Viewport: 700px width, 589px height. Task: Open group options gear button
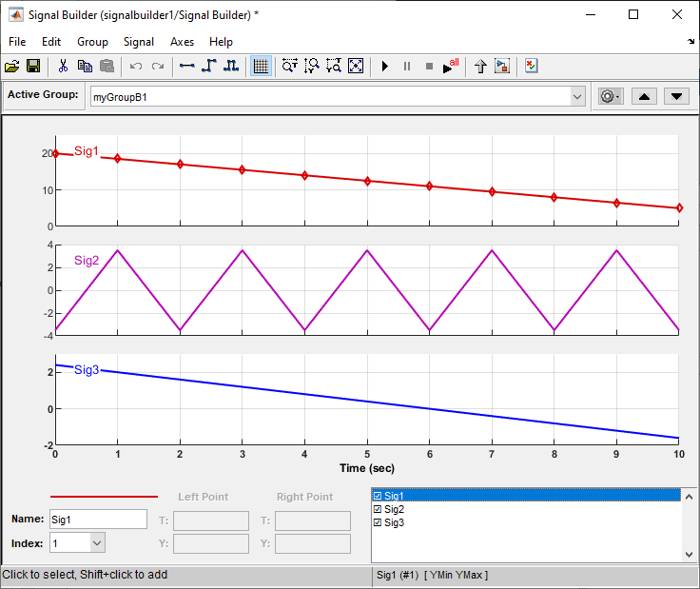pyautogui.click(x=611, y=96)
